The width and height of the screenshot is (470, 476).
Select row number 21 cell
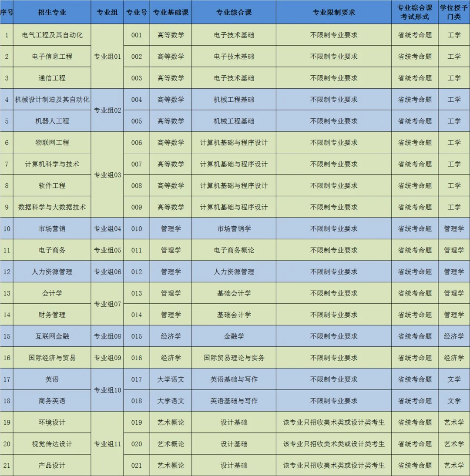[7, 466]
